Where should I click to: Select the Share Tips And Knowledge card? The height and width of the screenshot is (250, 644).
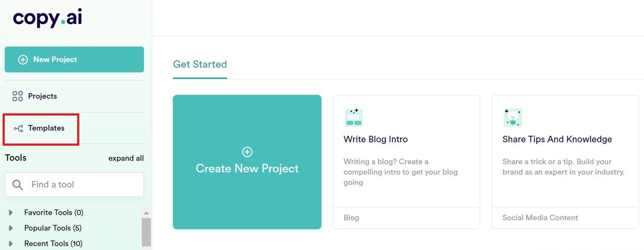coord(565,162)
